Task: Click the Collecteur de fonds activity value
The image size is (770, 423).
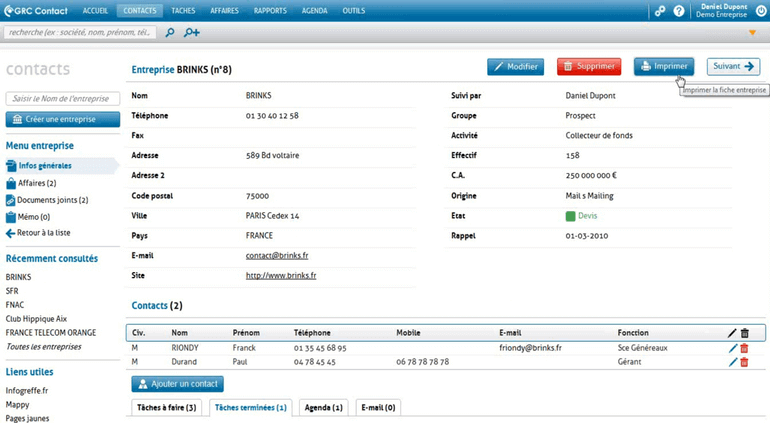Action: (x=599, y=136)
